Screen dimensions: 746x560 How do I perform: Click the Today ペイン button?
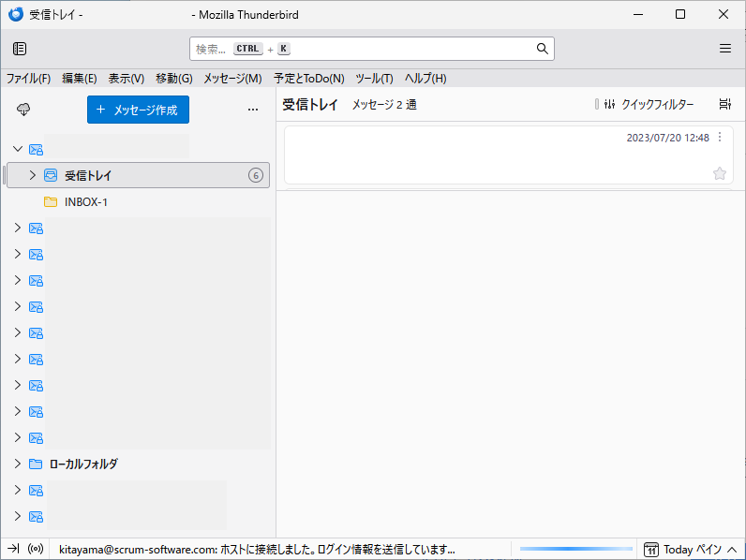(691, 550)
